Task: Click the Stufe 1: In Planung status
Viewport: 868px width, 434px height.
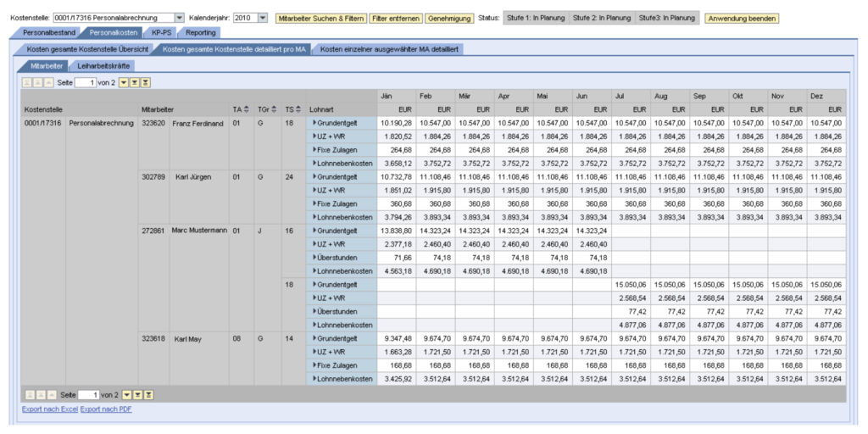Action: [x=536, y=18]
